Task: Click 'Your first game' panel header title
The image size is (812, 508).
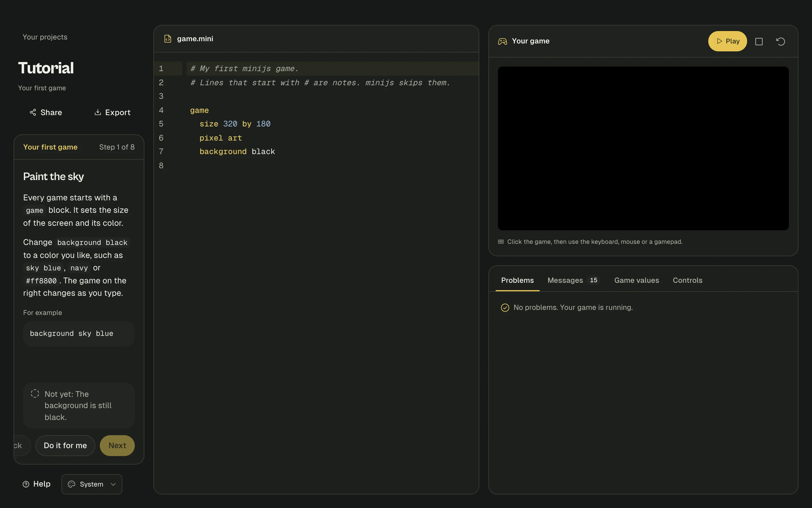Action: pos(50,147)
